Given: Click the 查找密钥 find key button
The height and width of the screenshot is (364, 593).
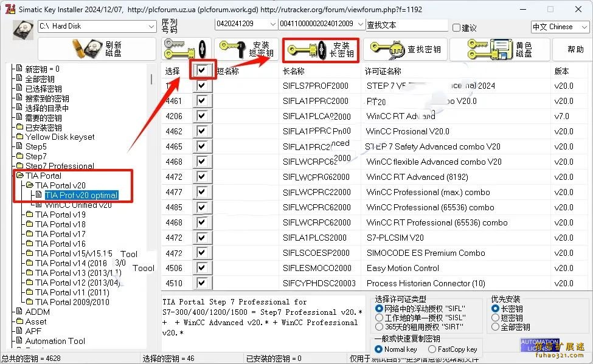Looking at the screenshot, I should click(406, 49).
